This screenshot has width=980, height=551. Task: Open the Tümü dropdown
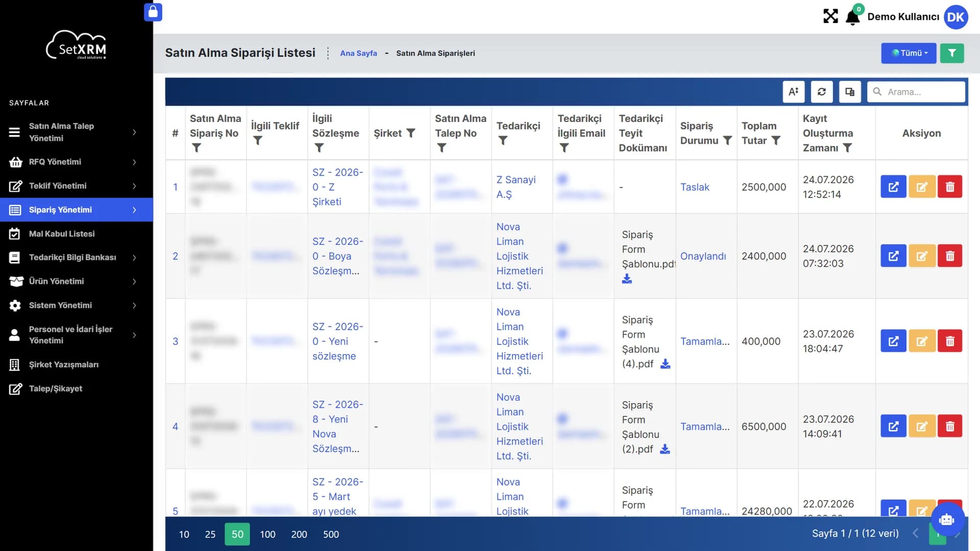tap(909, 53)
